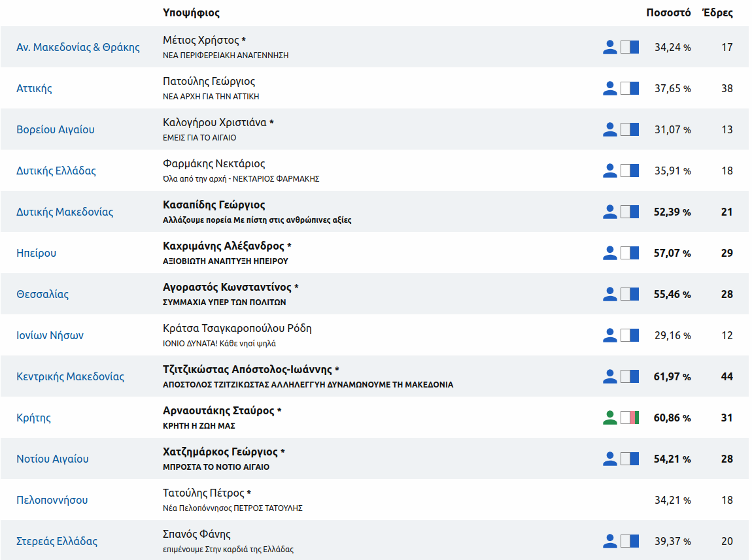Click the person icon for Κασαπίδης Γεώργιος
The height and width of the screenshot is (560, 752).
click(x=609, y=212)
